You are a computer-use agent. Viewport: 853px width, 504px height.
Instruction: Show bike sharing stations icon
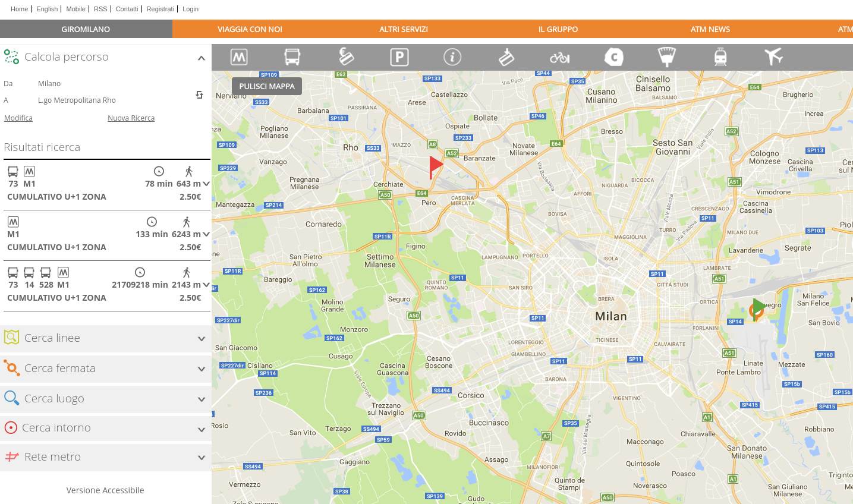tap(559, 57)
